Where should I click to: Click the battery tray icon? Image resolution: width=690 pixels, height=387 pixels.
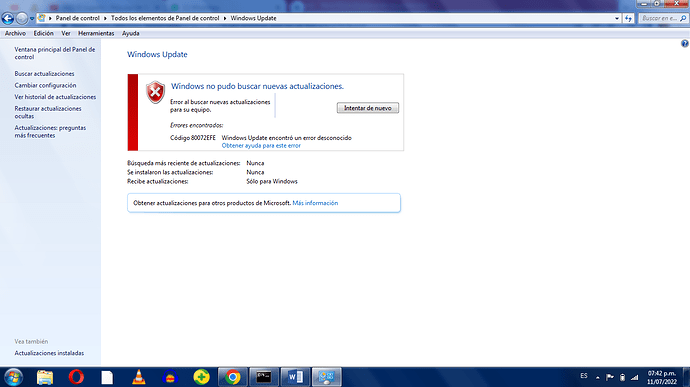622,377
